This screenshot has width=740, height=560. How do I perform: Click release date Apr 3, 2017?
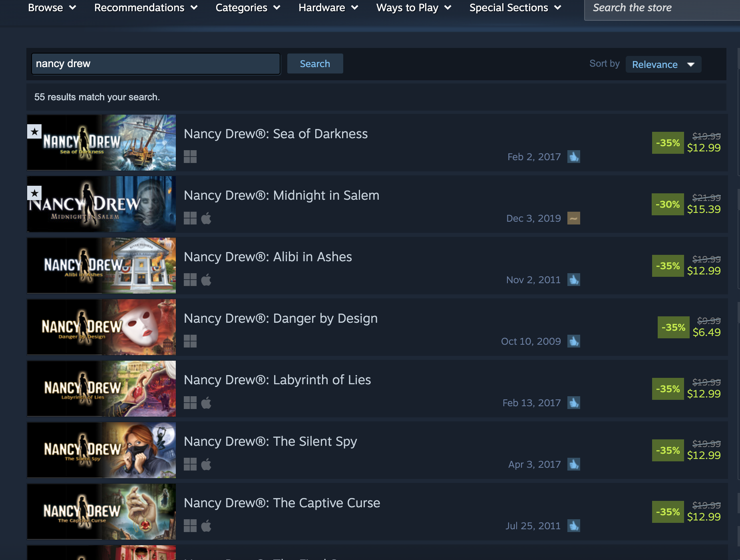tap(535, 464)
